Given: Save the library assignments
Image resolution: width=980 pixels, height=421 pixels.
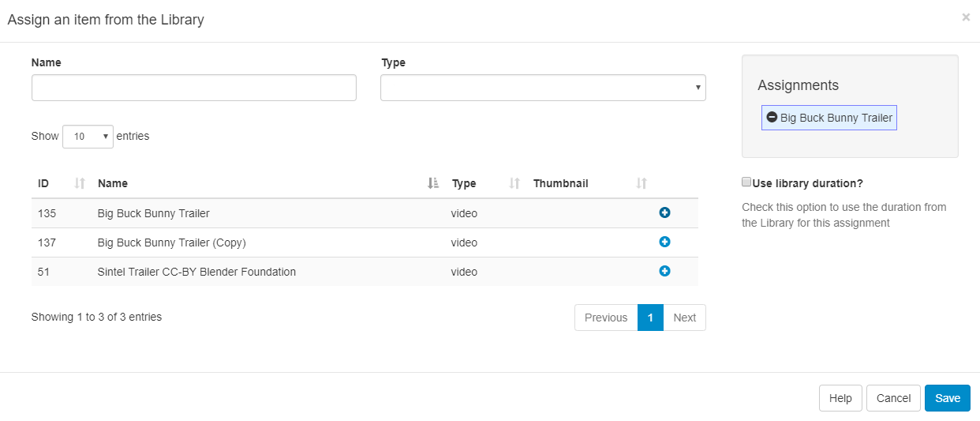Looking at the screenshot, I should (x=947, y=398).
